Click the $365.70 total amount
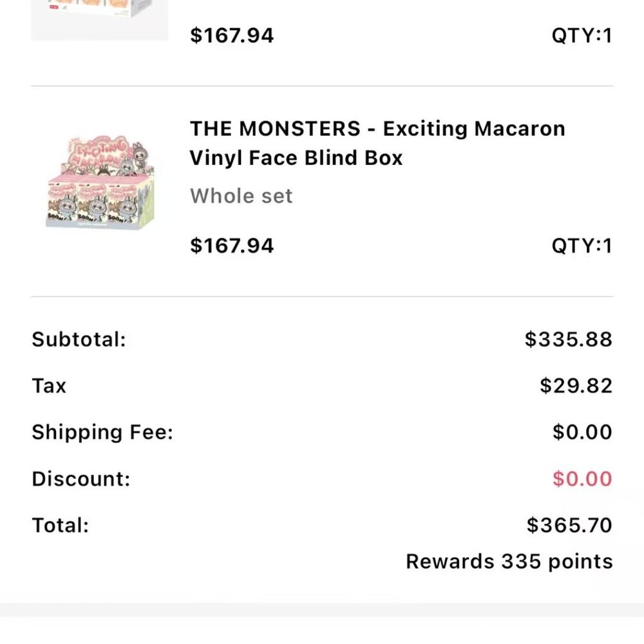644x644 pixels. (569, 526)
